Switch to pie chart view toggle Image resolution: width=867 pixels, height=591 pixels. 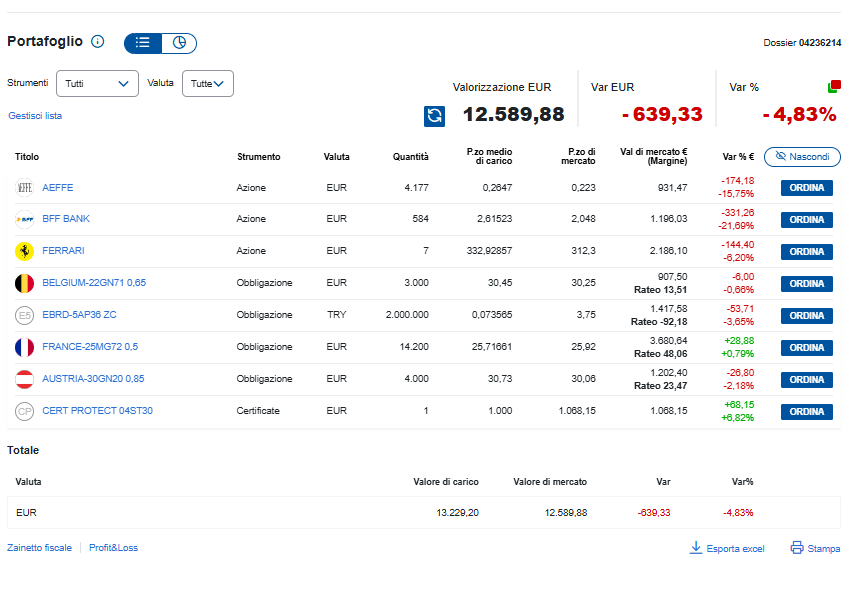179,43
